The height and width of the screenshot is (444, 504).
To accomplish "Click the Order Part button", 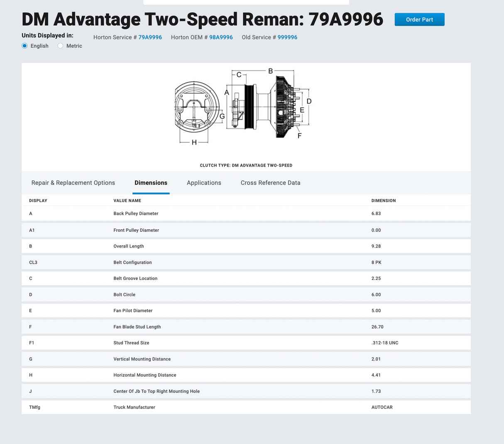I will [x=419, y=20].
